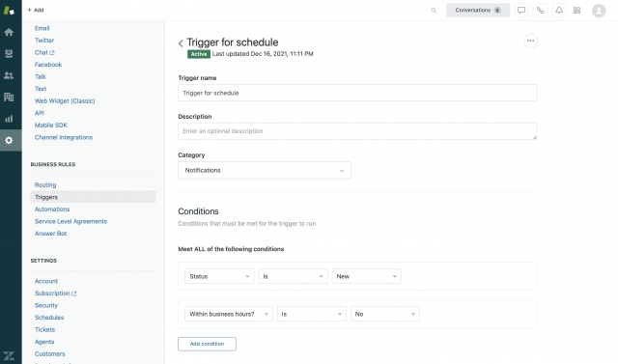The image size is (618, 364).
Task: Open the trigger options ellipsis menu
Action: pyautogui.click(x=530, y=41)
